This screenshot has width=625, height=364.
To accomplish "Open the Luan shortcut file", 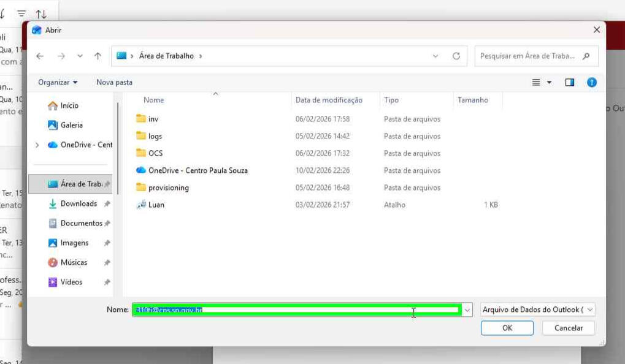I will pyautogui.click(x=156, y=205).
